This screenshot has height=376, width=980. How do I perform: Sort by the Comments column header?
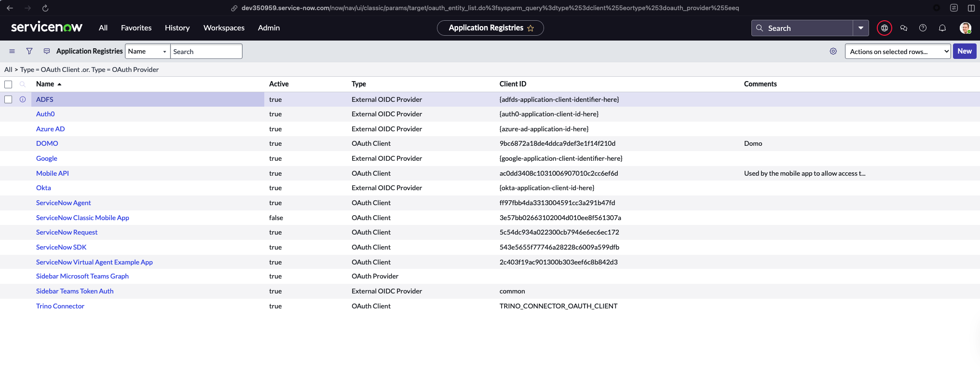[760, 84]
